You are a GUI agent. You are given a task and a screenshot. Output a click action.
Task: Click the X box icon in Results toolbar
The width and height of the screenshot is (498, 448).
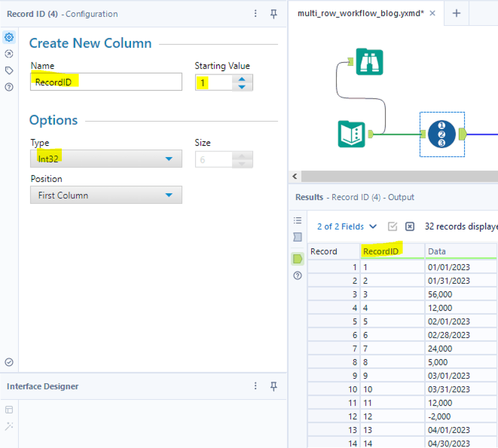coord(409,227)
